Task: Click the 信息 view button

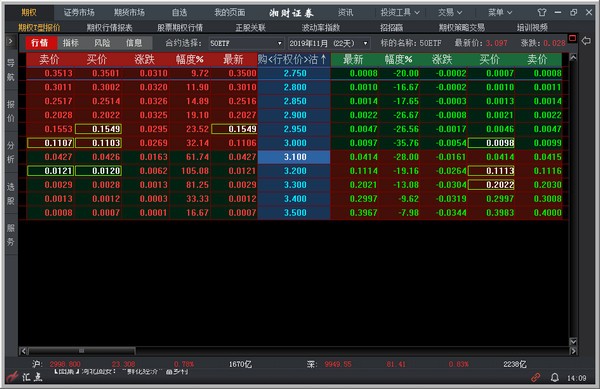Action: coord(134,43)
